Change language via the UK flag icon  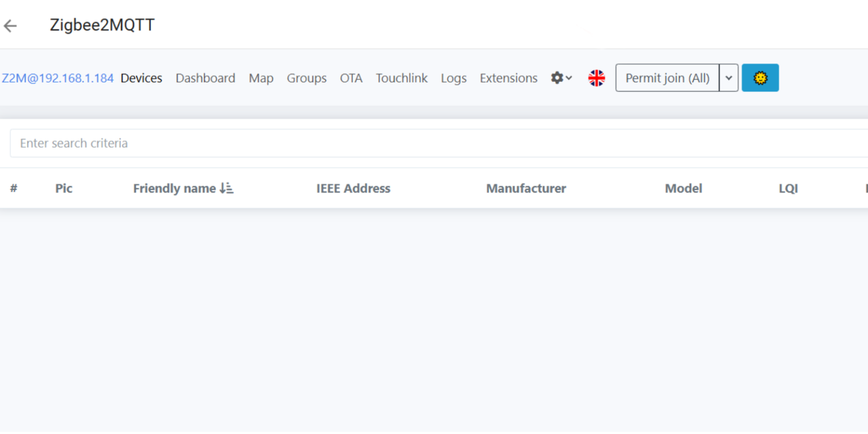pos(596,78)
